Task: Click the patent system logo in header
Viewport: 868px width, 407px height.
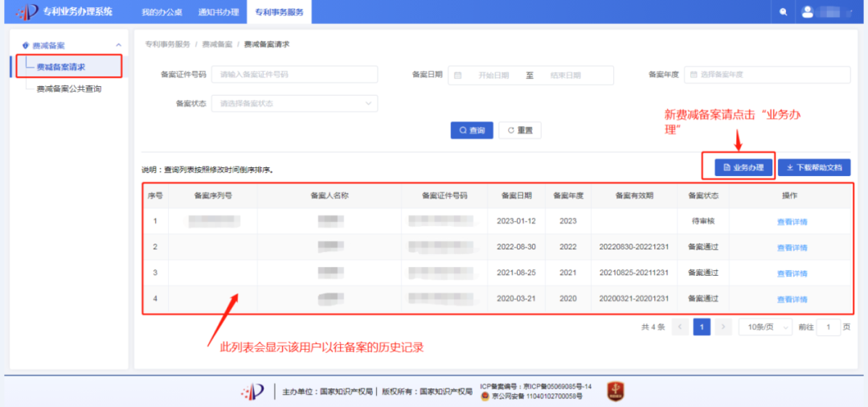Action: click(27, 11)
